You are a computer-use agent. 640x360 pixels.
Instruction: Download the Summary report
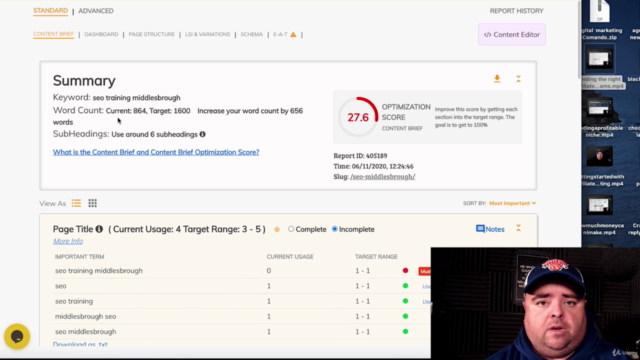[497, 79]
